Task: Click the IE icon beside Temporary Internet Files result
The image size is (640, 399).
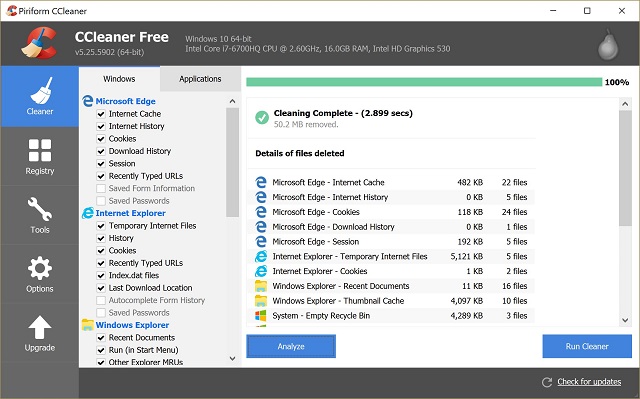Action: tap(261, 256)
